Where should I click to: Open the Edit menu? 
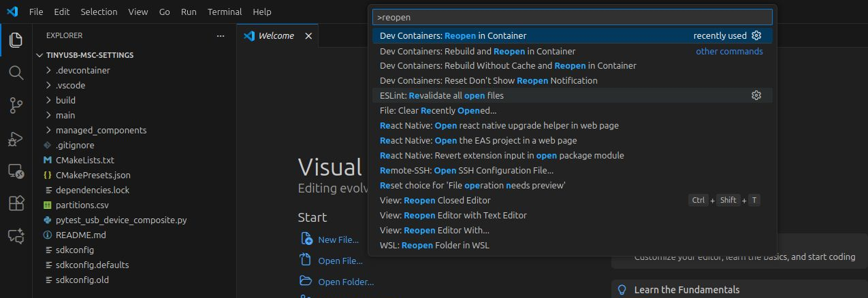click(x=61, y=12)
